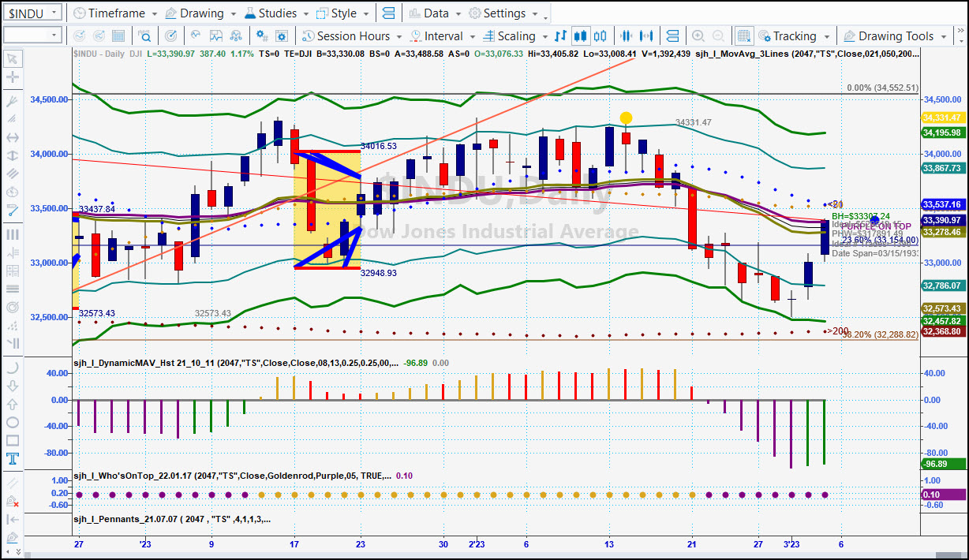Image resolution: width=969 pixels, height=560 pixels.
Task: Choose the parallel lines drawing tool
Action: tap(13, 174)
